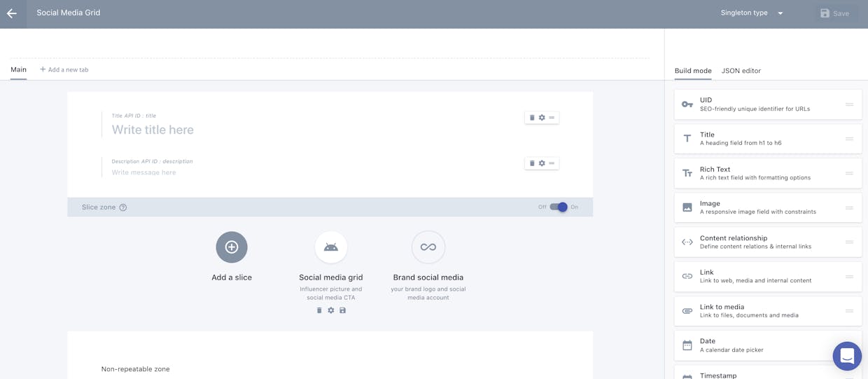Open the Slice zone help icon
The image size is (868, 379).
[x=123, y=207]
